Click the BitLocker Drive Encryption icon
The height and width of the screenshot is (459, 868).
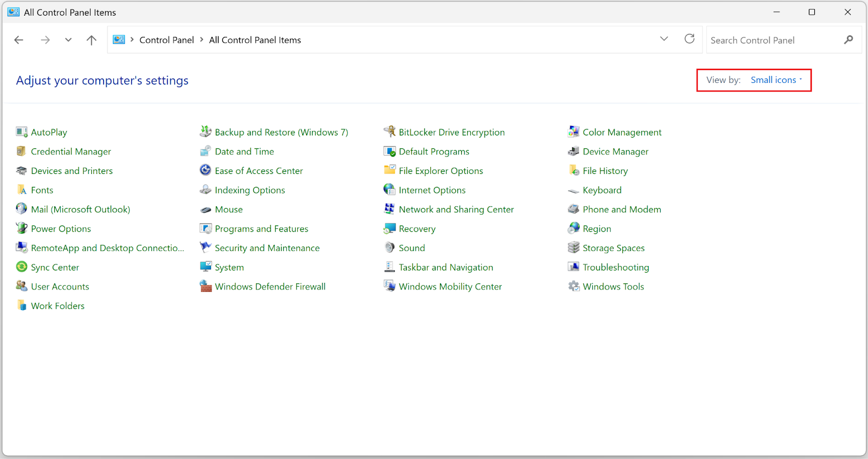[x=390, y=132]
